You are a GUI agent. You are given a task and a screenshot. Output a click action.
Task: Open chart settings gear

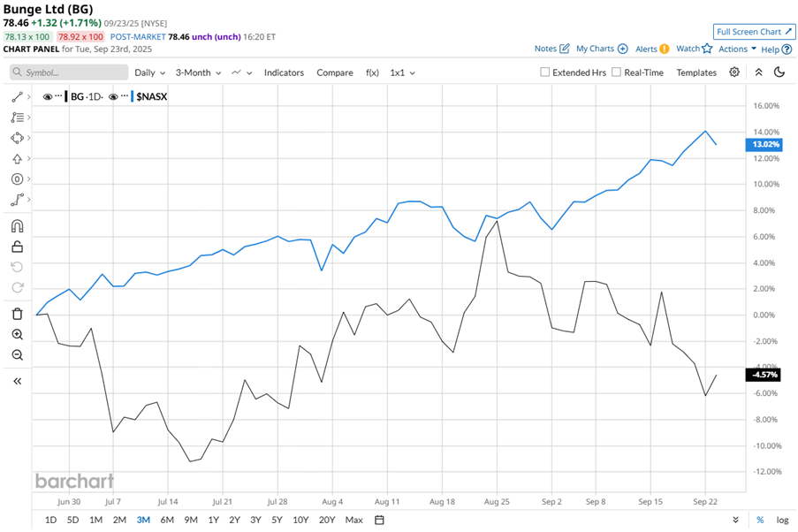[x=733, y=72]
